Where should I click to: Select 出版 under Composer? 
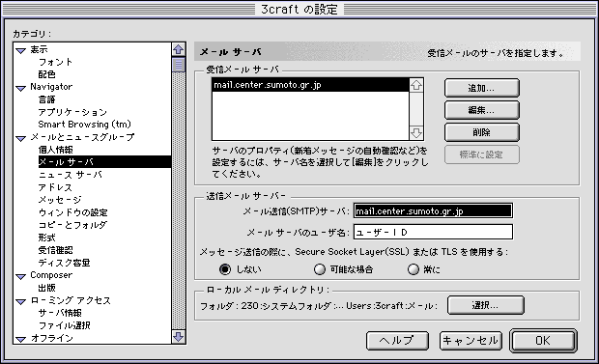46,288
